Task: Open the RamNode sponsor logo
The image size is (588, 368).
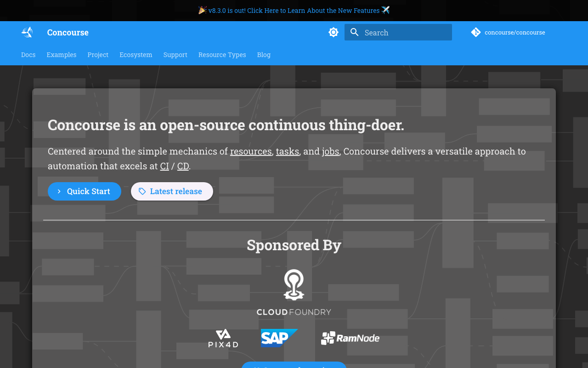Action: coord(350,338)
